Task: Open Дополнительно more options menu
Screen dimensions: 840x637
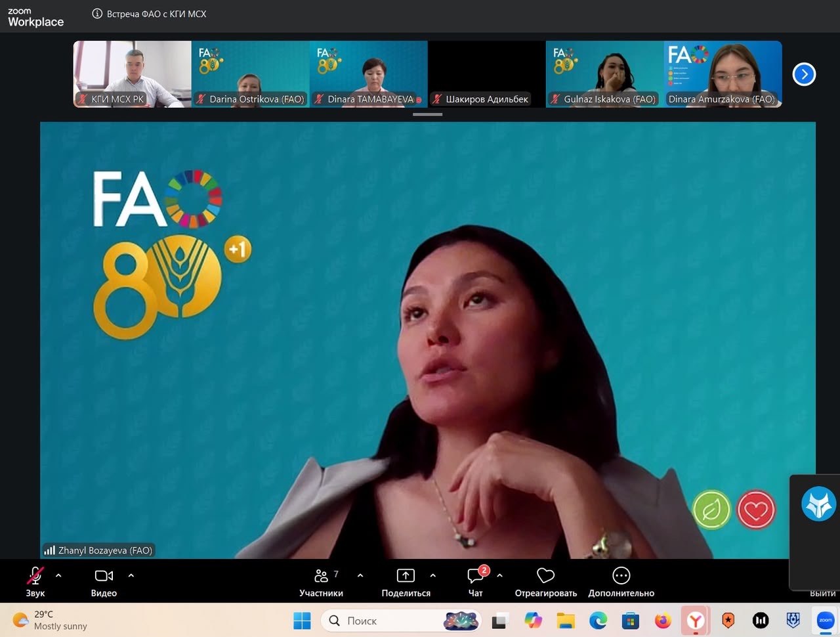Action: [x=621, y=581]
